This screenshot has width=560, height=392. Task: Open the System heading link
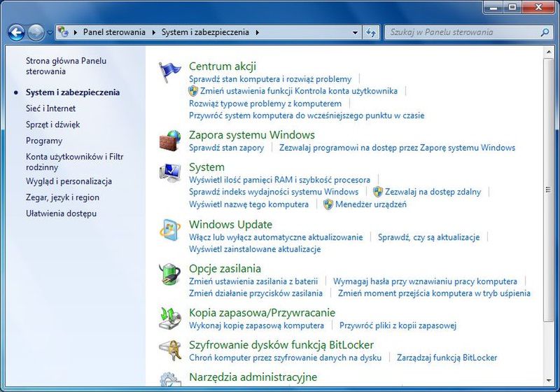click(x=206, y=167)
